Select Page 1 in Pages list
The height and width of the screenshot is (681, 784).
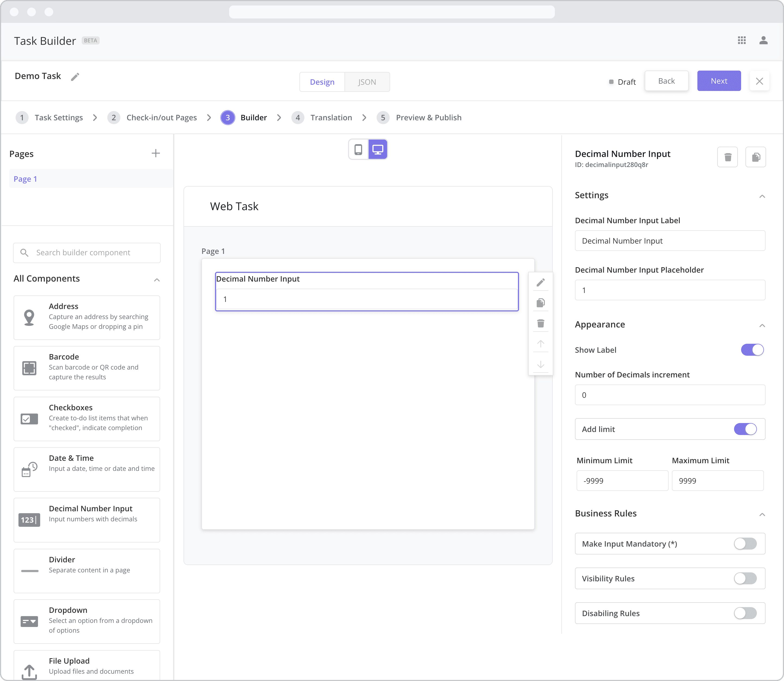click(x=91, y=179)
